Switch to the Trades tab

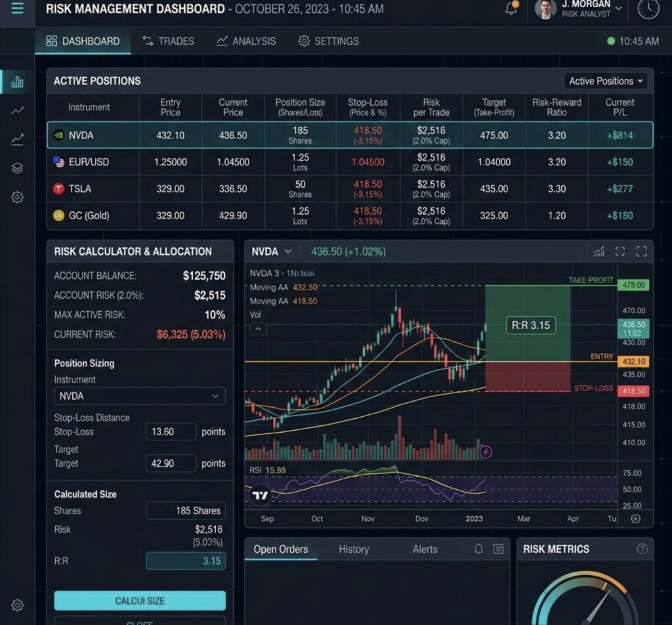169,41
